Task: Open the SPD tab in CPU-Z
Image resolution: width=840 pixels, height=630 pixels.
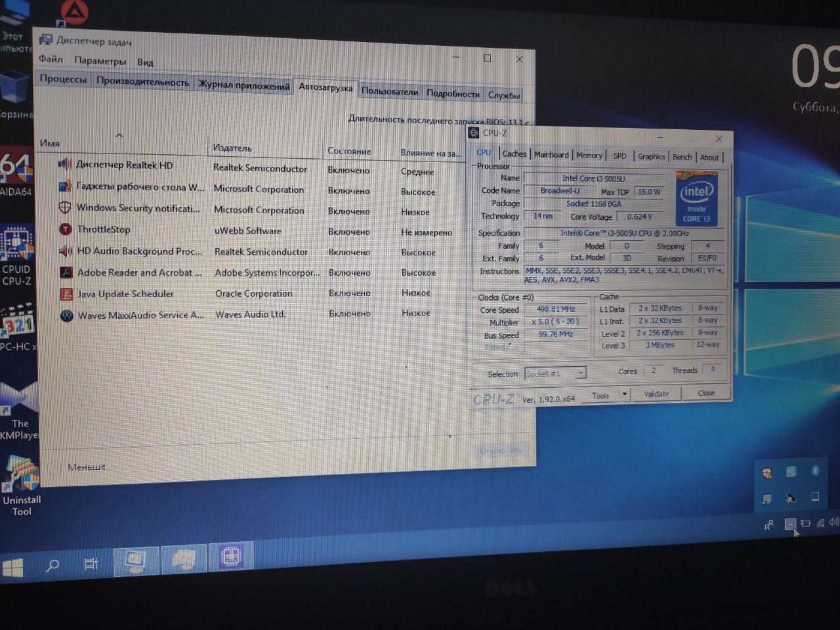Action: coord(619,156)
